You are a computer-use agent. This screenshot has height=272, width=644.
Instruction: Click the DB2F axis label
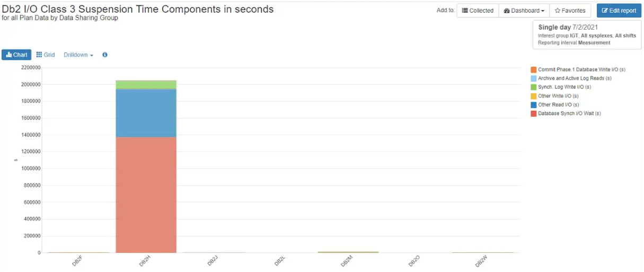pyautogui.click(x=77, y=261)
